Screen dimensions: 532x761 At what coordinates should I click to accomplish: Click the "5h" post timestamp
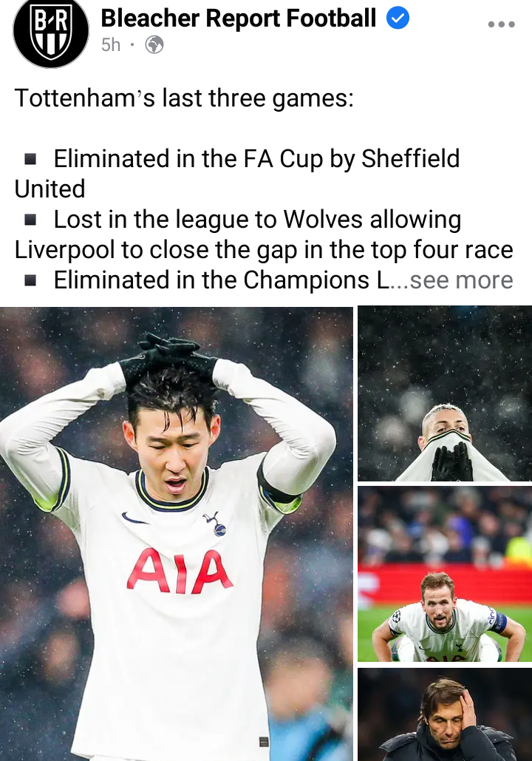(x=111, y=45)
